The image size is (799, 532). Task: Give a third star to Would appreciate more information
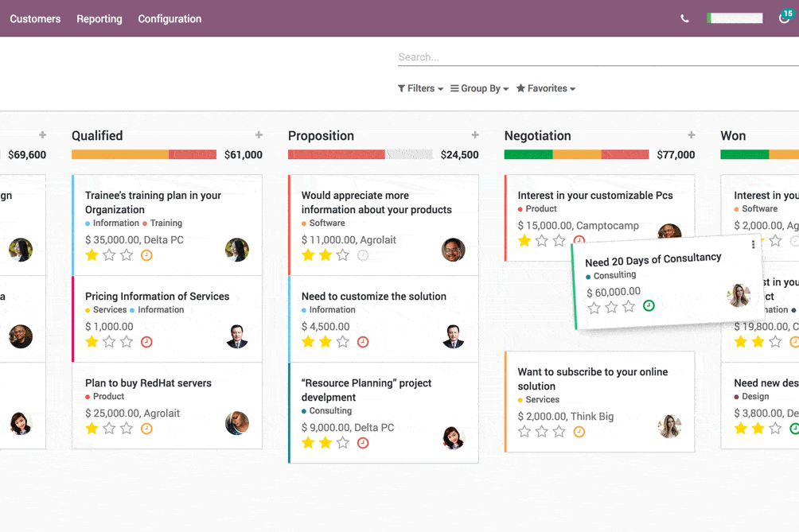pyautogui.click(x=344, y=254)
